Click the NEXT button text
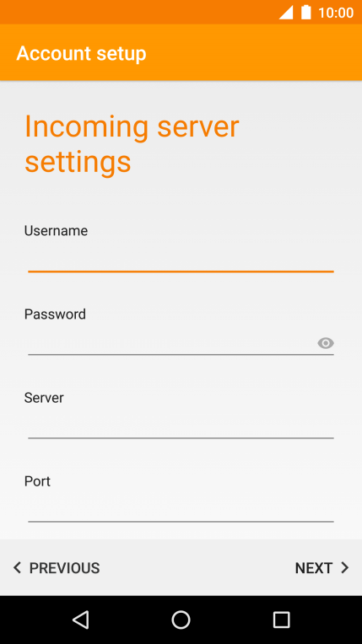Screen dimensions: 362x644 point(313,568)
